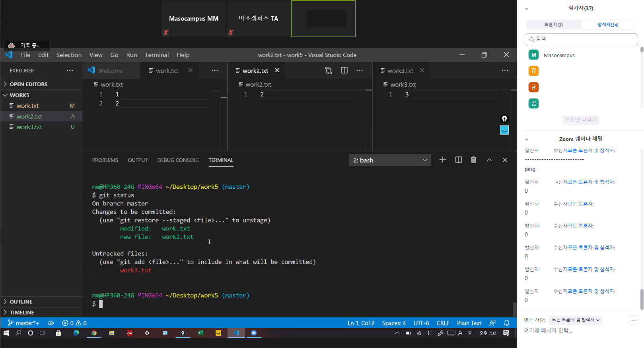Open the bash terminal selector dropdown
The image size is (644, 348).
(x=390, y=160)
